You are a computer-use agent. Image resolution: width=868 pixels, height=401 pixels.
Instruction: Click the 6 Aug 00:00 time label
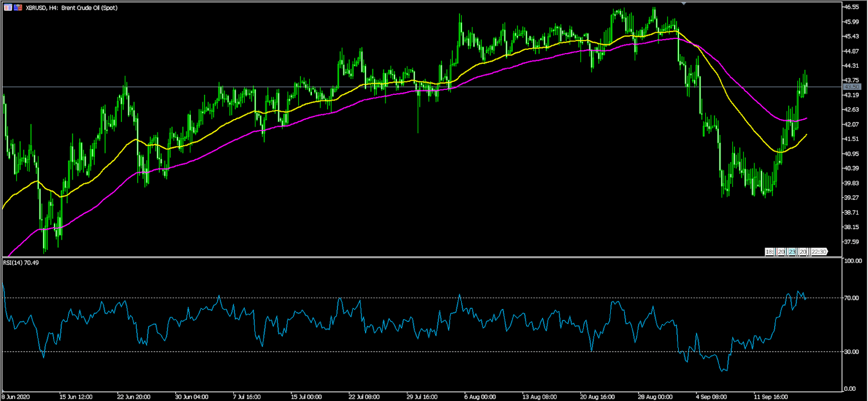coord(466,396)
